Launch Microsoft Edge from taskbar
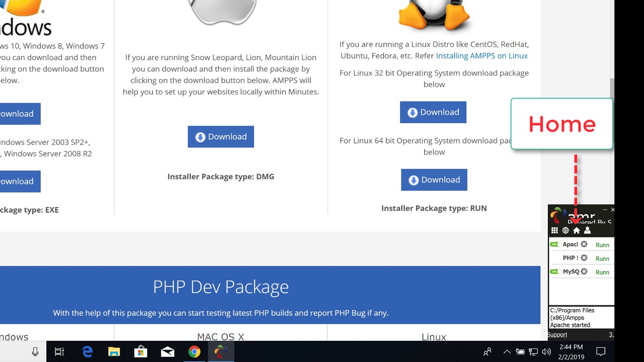Screen dimensions: 644x362 point(88,352)
